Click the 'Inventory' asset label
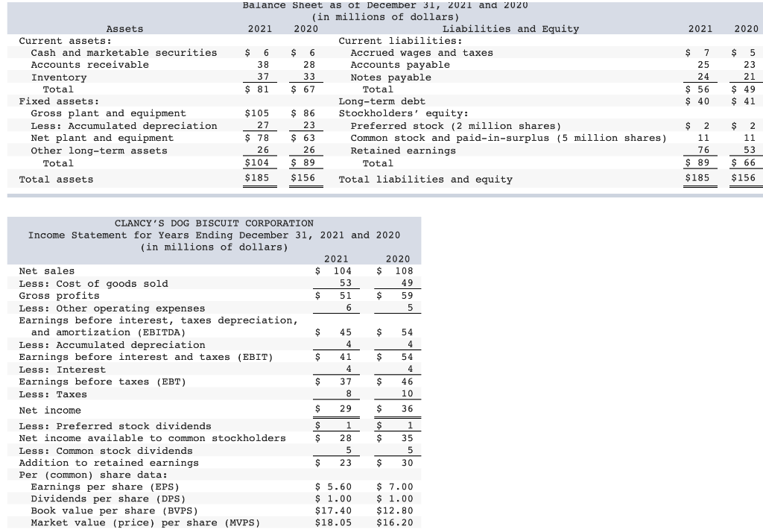 (x=59, y=77)
